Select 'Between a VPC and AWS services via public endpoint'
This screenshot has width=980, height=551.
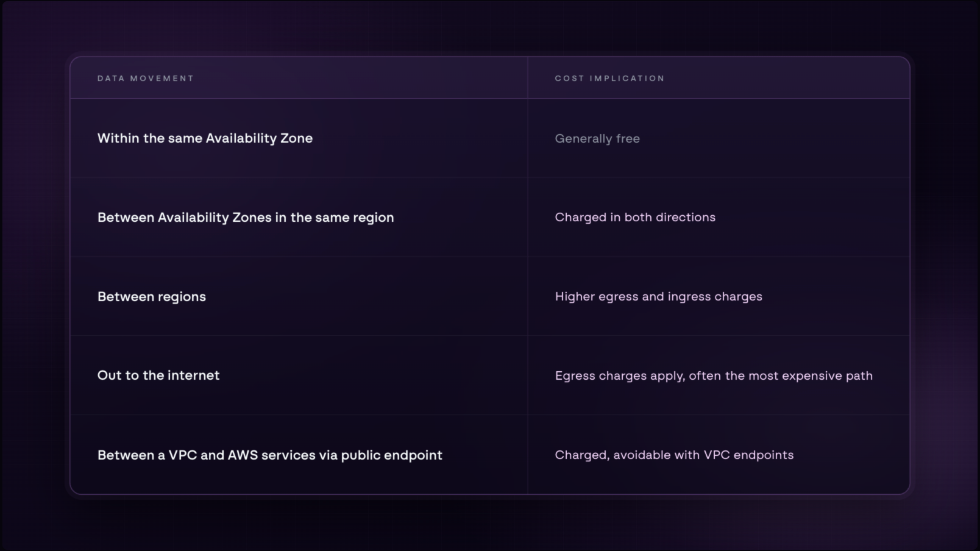(270, 455)
